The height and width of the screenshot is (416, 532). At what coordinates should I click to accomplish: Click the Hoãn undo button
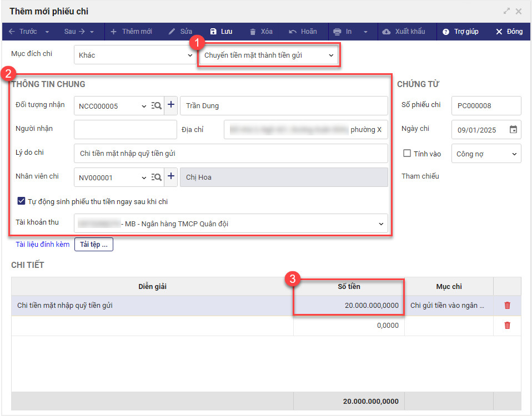coord(303,32)
